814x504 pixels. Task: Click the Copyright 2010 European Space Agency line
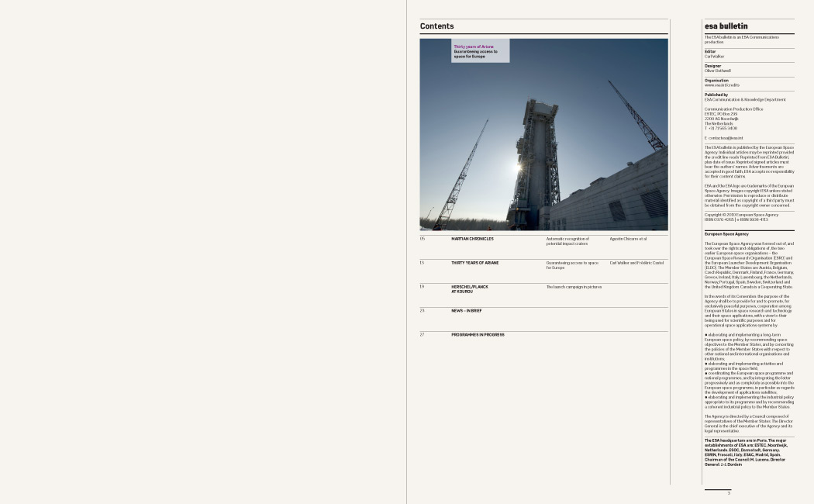[741, 215]
